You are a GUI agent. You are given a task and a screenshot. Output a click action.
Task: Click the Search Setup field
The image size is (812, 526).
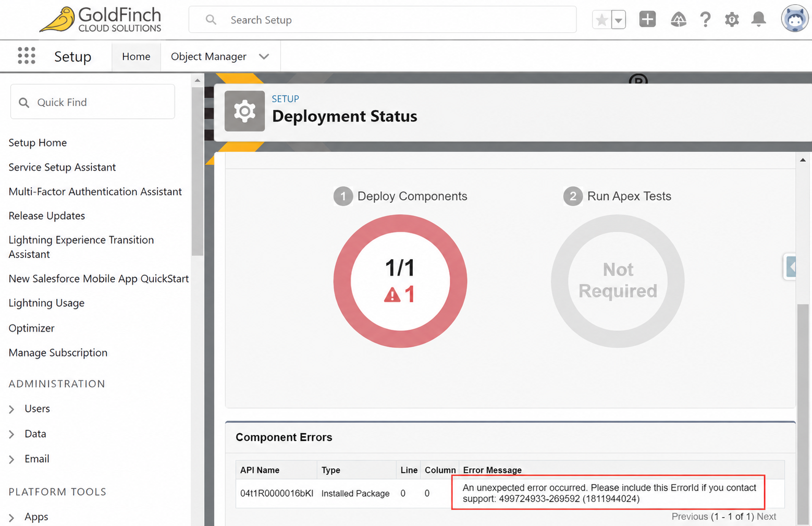[383, 20]
